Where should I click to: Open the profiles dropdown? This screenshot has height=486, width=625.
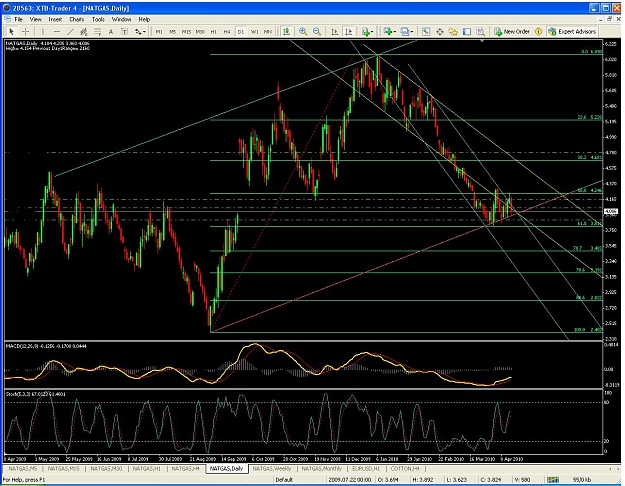(407, 31)
